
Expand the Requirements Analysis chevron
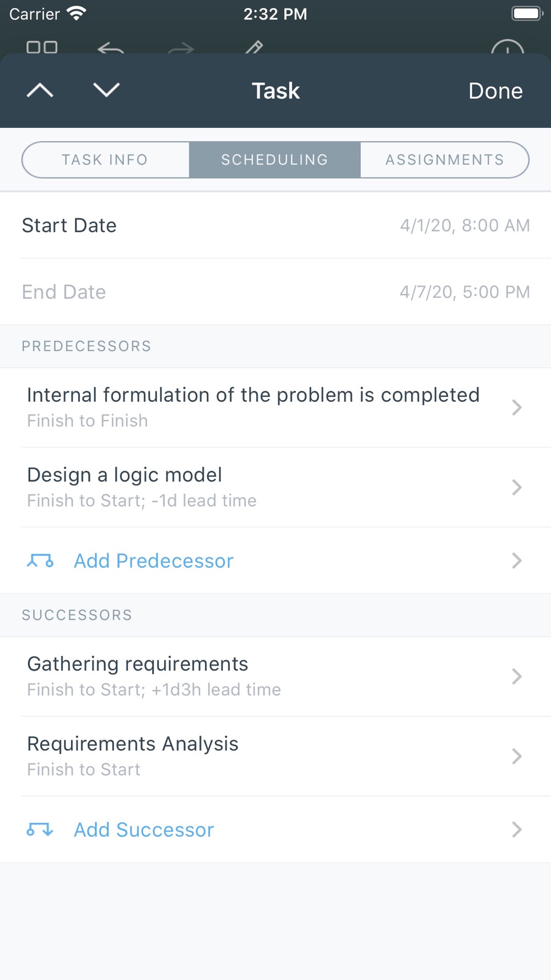pyautogui.click(x=516, y=756)
